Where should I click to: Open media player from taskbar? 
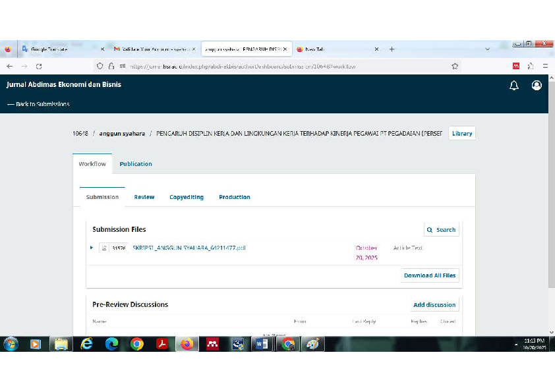coord(36,344)
